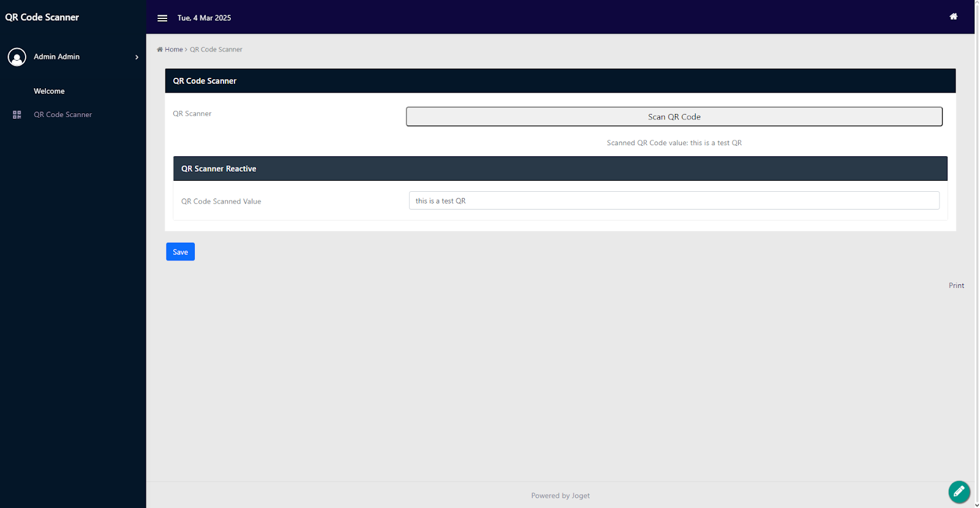
Task: Click the date text Tue, 4 Mar 2025
Action: point(204,18)
